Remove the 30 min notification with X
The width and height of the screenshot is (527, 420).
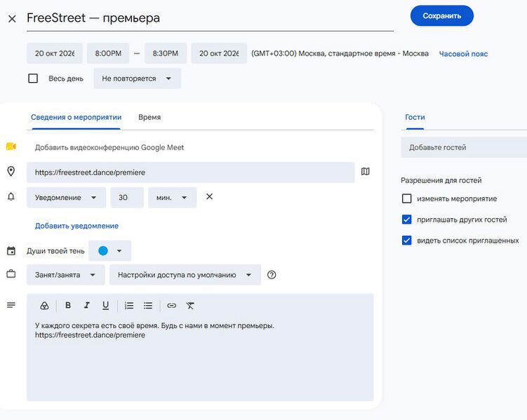[209, 197]
